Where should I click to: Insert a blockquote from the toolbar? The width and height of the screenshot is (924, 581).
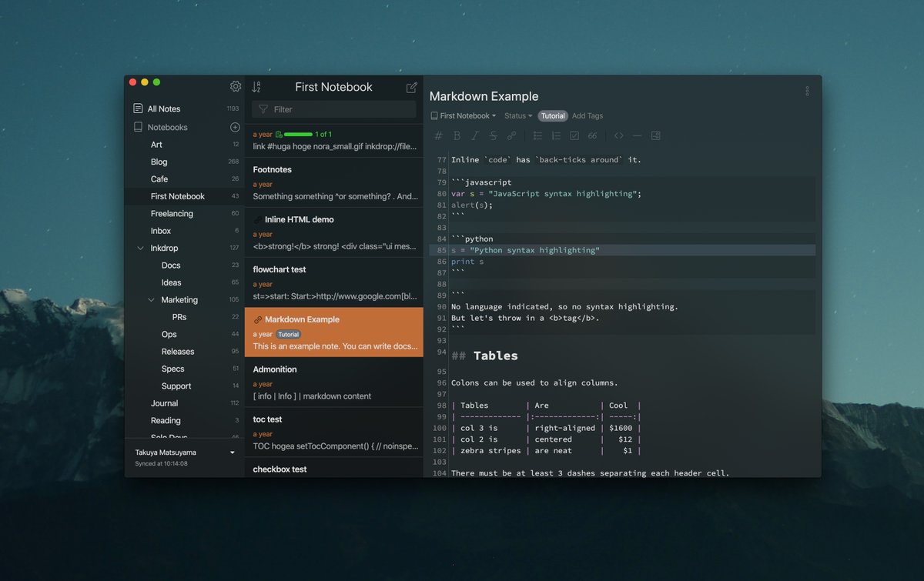tap(592, 135)
